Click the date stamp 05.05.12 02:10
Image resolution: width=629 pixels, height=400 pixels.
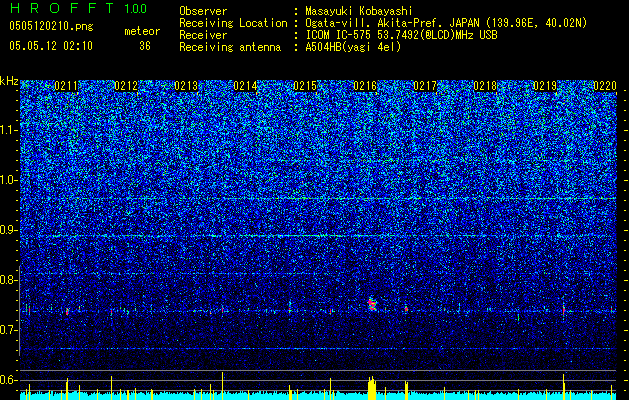(x=51, y=46)
